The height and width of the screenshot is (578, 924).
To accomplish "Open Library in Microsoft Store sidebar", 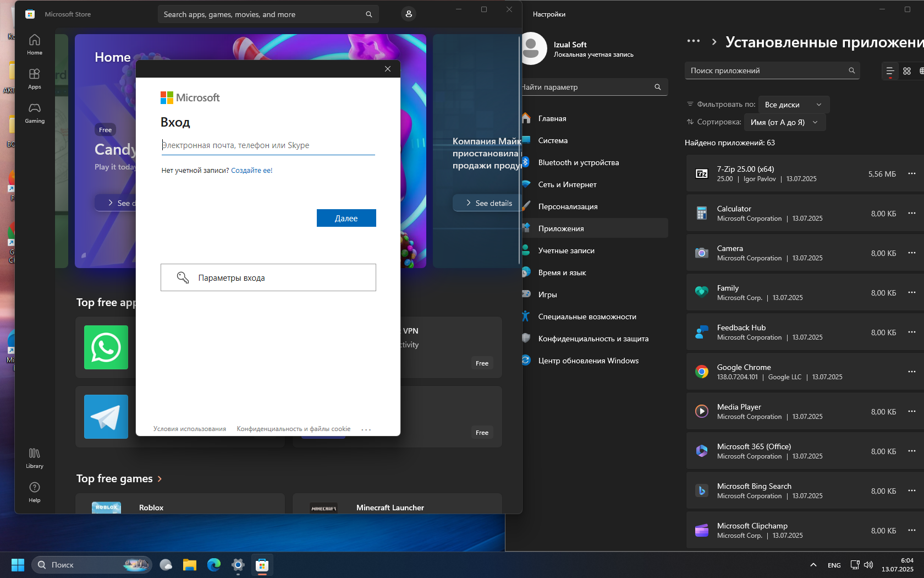I will click(x=34, y=458).
